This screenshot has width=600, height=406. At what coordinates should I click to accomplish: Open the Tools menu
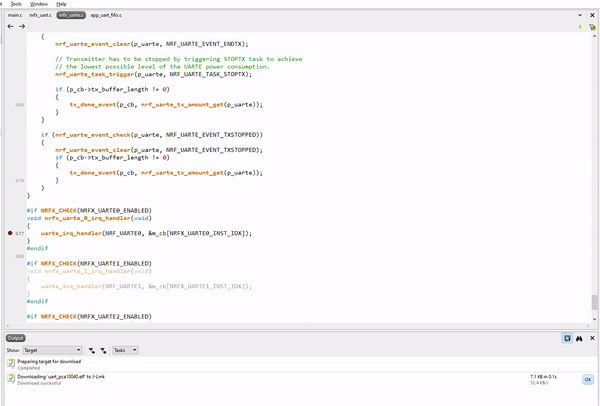tap(16, 4)
